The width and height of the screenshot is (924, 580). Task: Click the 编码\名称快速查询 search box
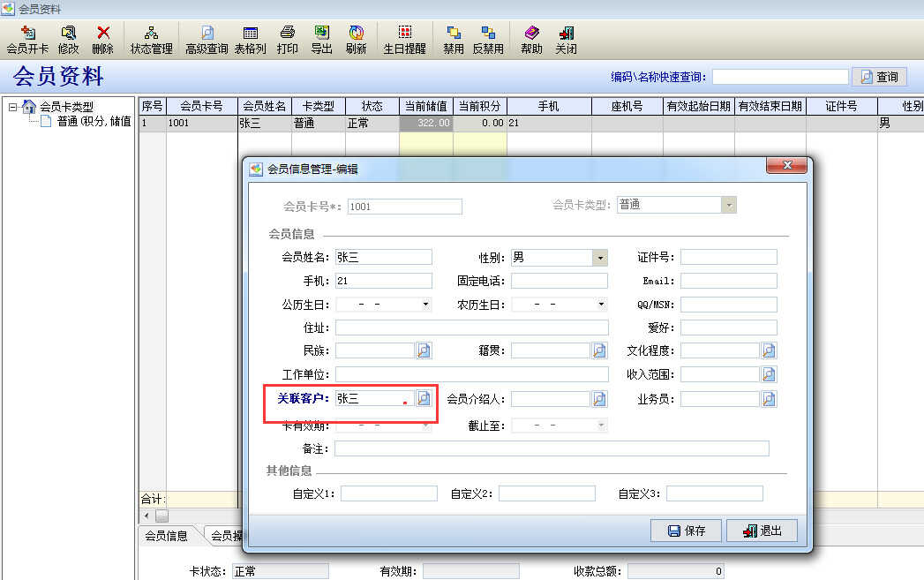tap(780, 77)
